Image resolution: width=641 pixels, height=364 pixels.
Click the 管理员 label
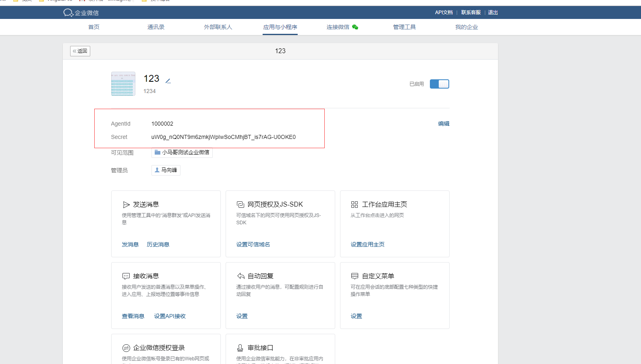point(119,170)
